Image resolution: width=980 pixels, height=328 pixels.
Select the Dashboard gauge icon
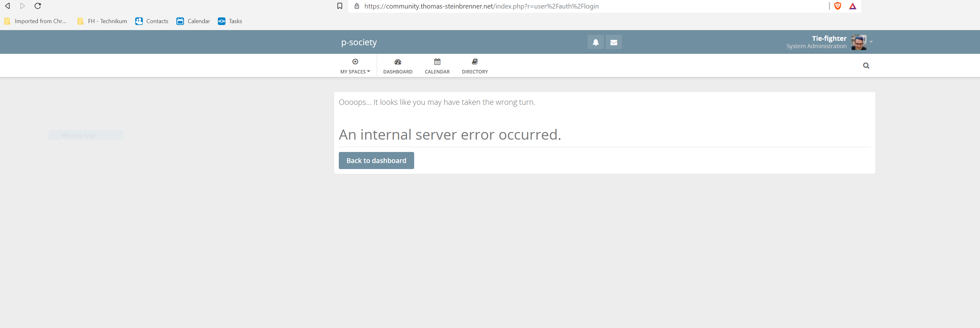coord(398,61)
